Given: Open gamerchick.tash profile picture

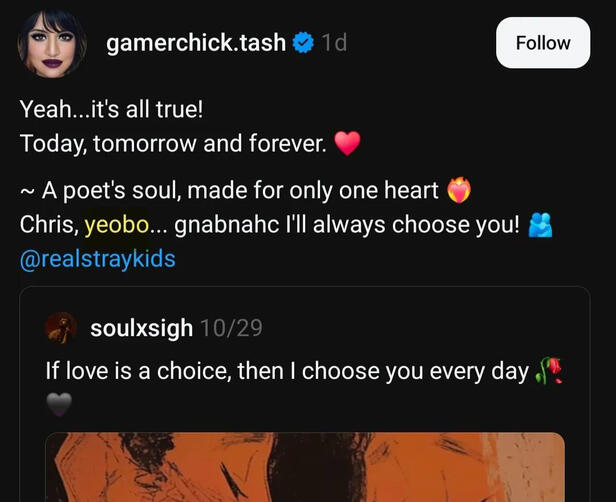Looking at the screenshot, I should (x=52, y=43).
